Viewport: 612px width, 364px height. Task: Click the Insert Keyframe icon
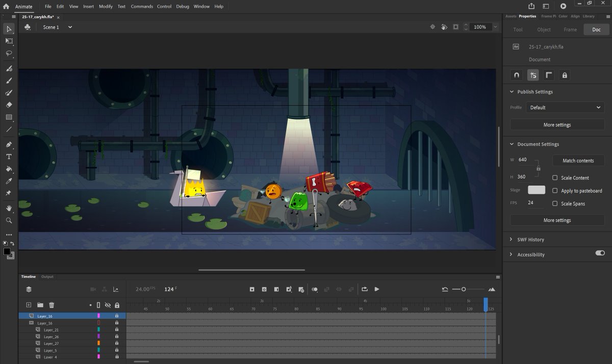tap(252, 289)
